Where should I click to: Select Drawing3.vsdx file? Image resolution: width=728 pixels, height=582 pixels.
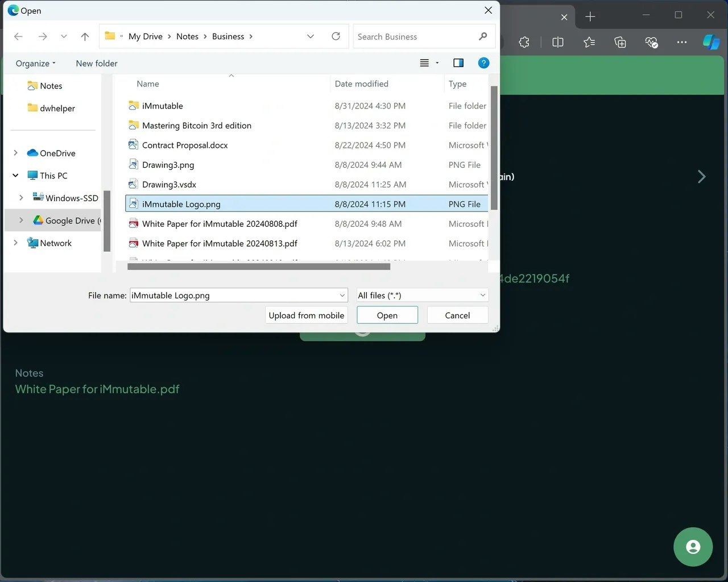pos(307,184)
